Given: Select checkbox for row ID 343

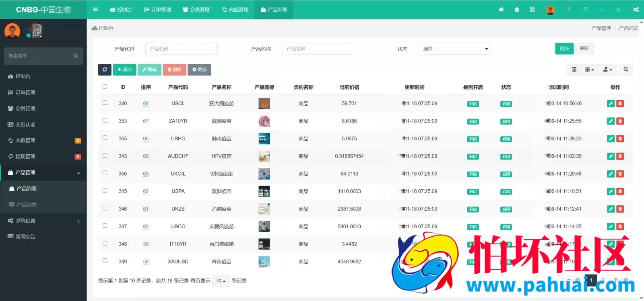Looking at the screenshot, I should 105,156.
